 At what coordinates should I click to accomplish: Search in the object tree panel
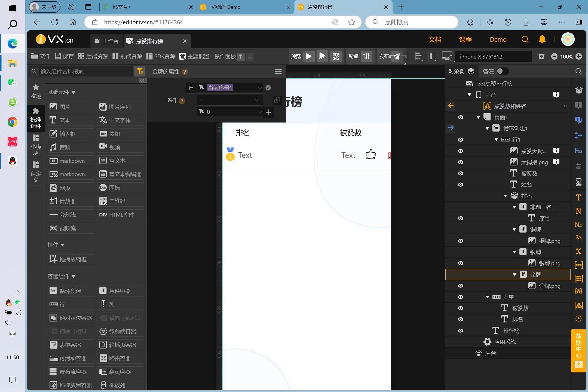tap(578, 71)
